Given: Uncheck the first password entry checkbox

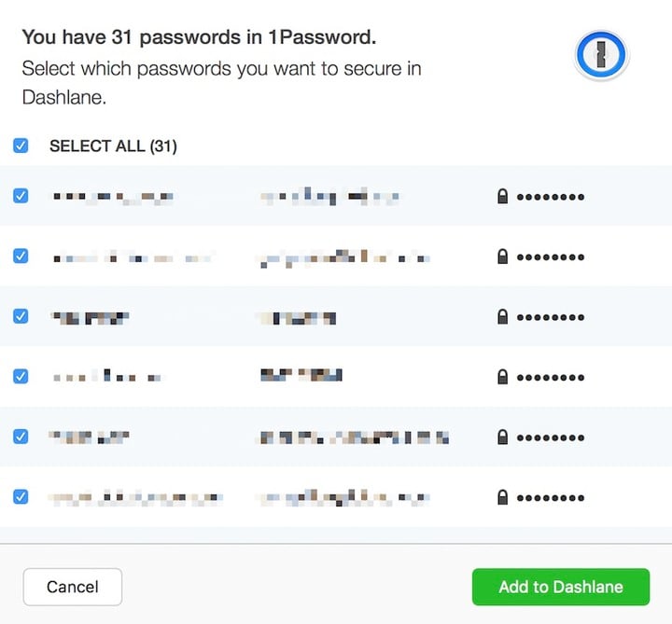Looking at the screenshot, I should [21, 196].
